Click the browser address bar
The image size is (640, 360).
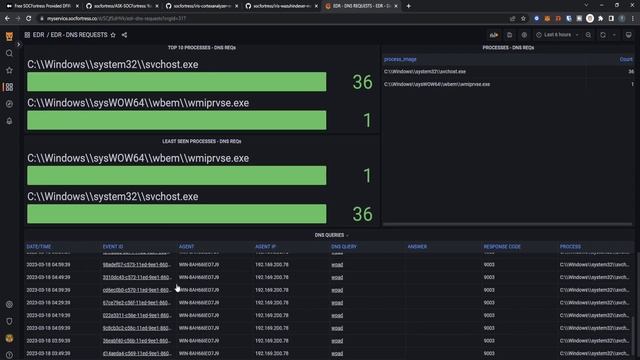[273, 19]
